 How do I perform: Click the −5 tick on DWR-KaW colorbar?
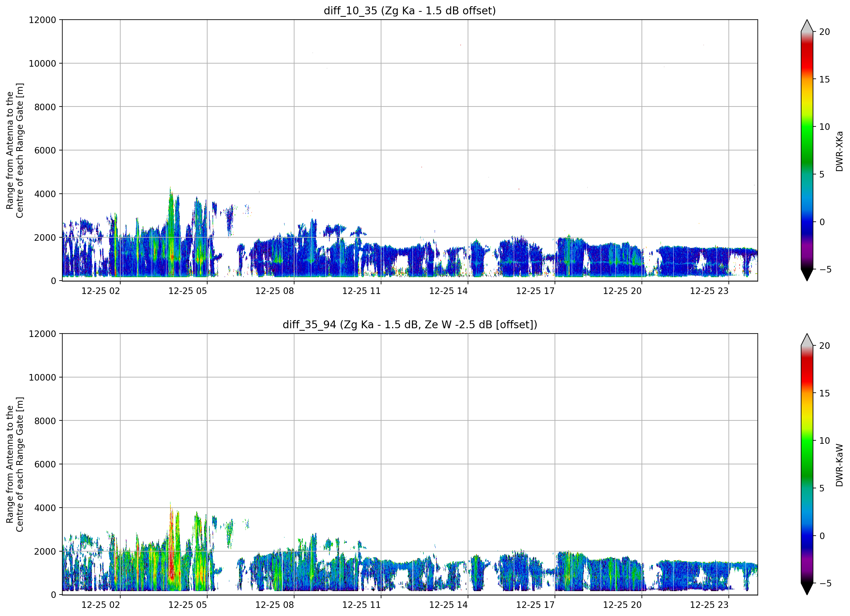[825, 583]
